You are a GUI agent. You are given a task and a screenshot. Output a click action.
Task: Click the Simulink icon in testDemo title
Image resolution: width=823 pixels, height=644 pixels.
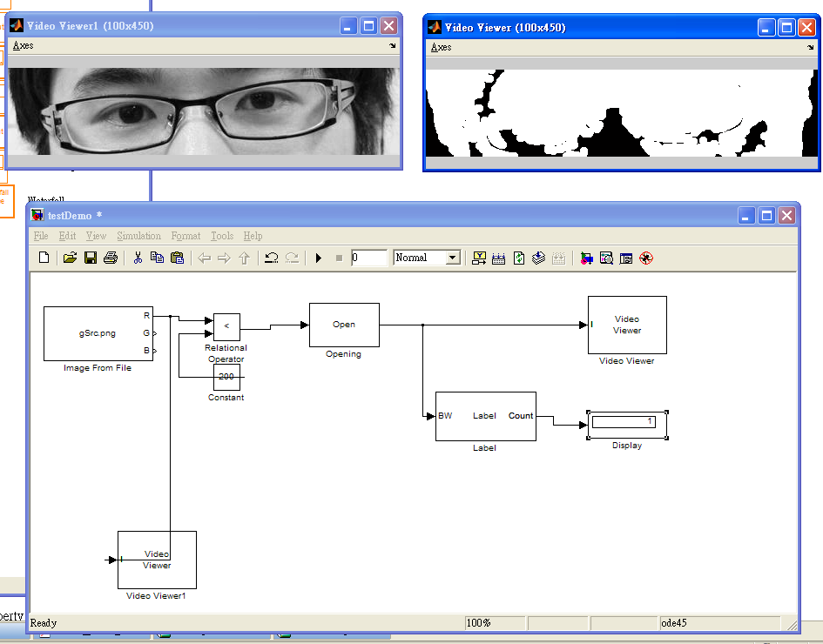point(37,215)
